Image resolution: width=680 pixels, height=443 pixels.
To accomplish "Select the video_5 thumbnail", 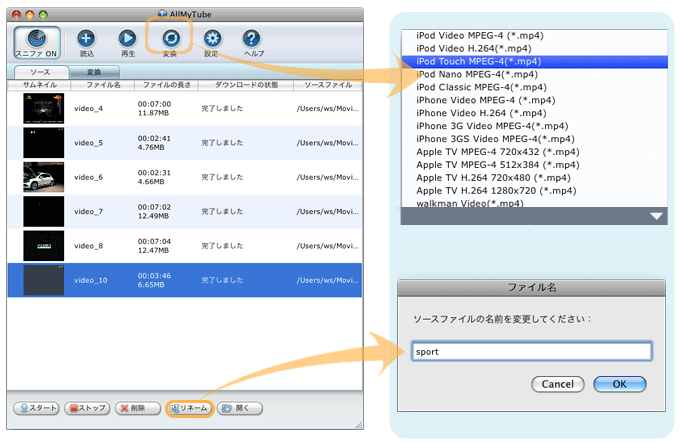I will pyautogui.click(x=43, y=143).
